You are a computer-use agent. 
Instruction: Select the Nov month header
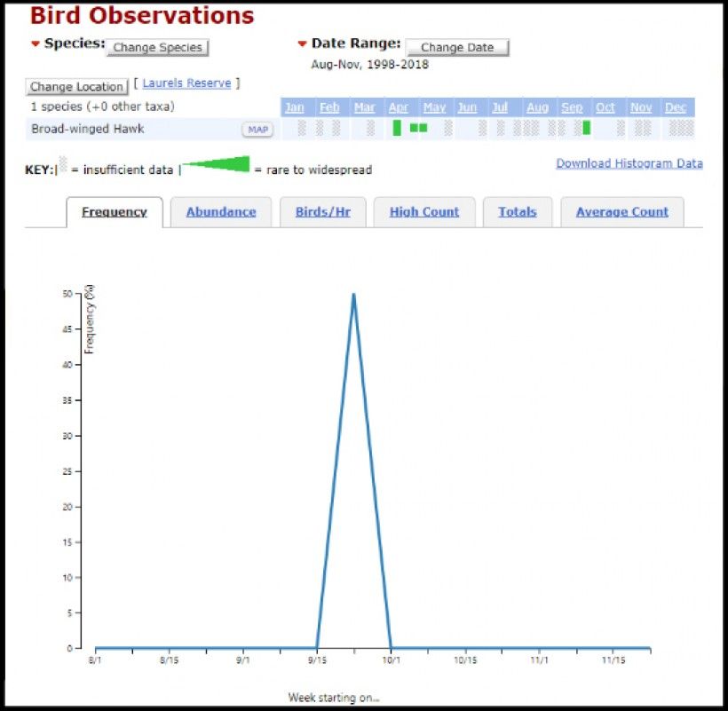(641, 107)
